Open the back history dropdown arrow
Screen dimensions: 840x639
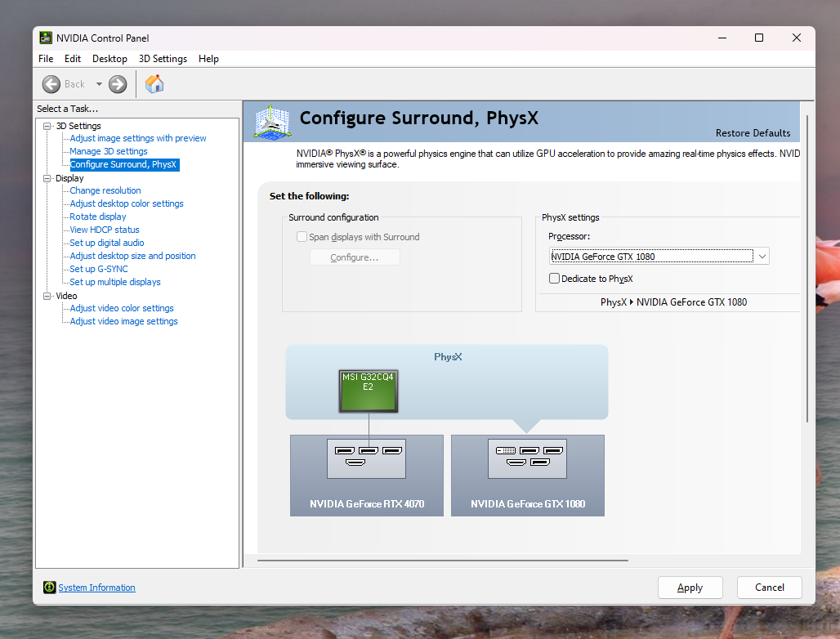pos(99,84)
